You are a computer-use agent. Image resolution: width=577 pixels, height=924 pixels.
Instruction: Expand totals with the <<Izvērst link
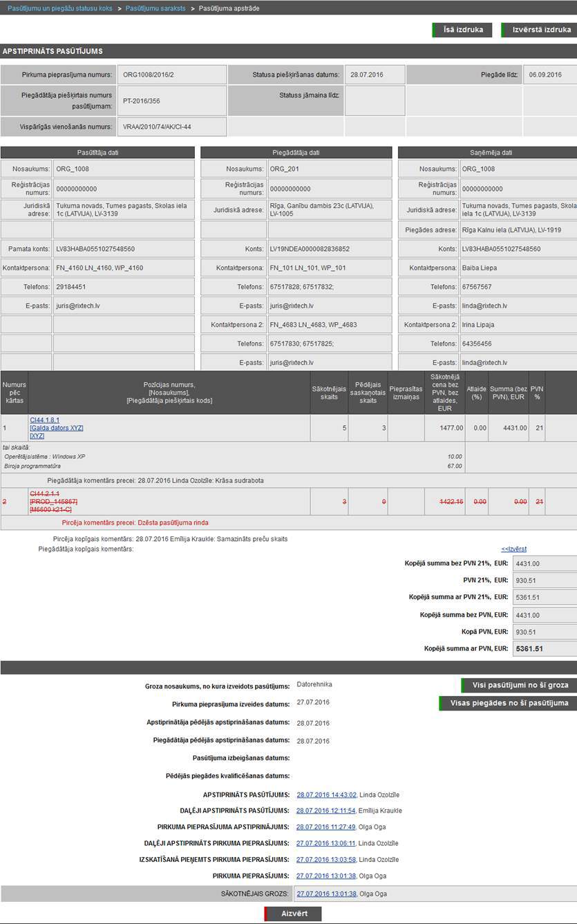click(x=513, y=549)
